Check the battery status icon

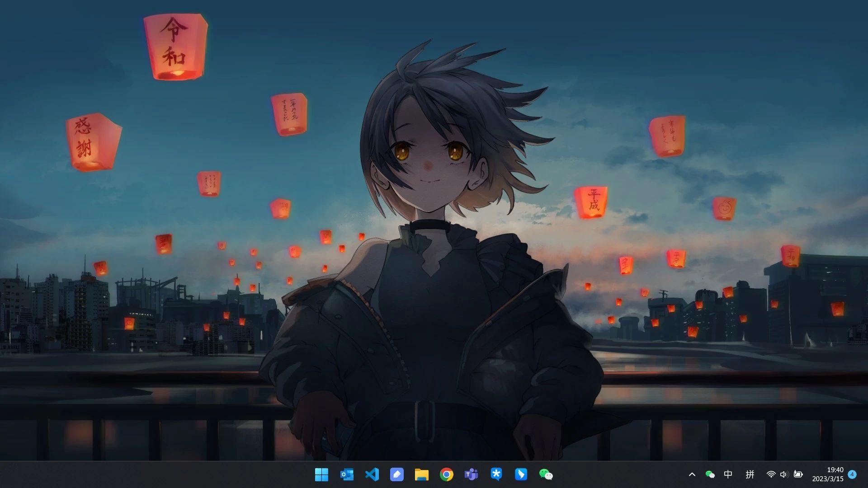pyautogui.click(x=798, y=474)
